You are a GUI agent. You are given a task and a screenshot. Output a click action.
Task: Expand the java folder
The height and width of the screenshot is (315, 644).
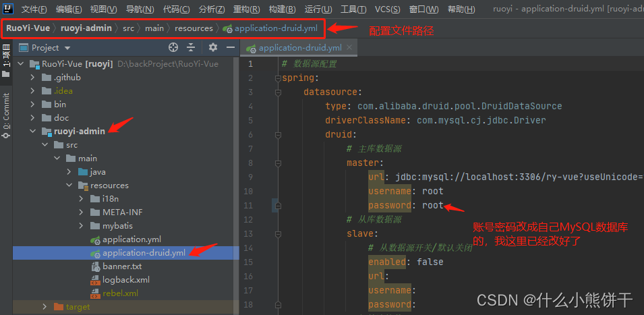69,172
